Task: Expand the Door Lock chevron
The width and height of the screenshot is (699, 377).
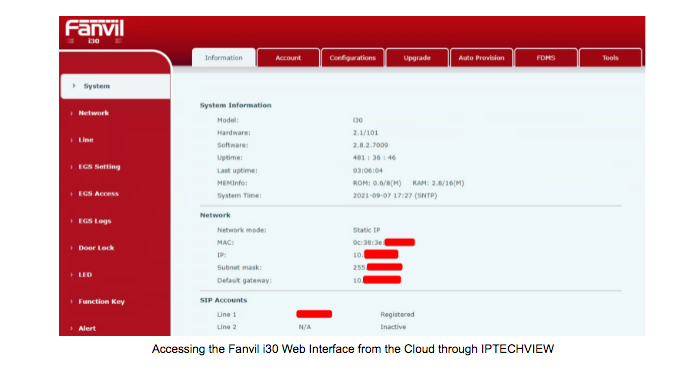Action: [x=71, y=248]
